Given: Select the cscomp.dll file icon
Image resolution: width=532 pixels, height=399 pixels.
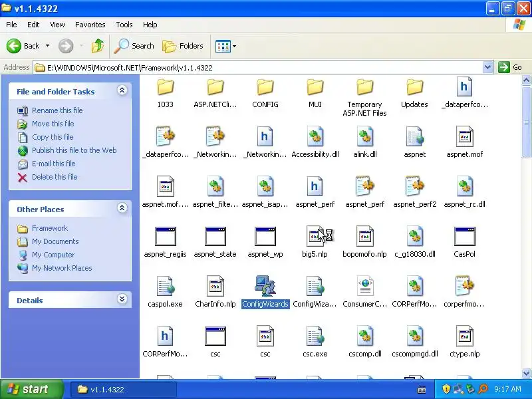Looking at the screenshot, I should (364, 336).
